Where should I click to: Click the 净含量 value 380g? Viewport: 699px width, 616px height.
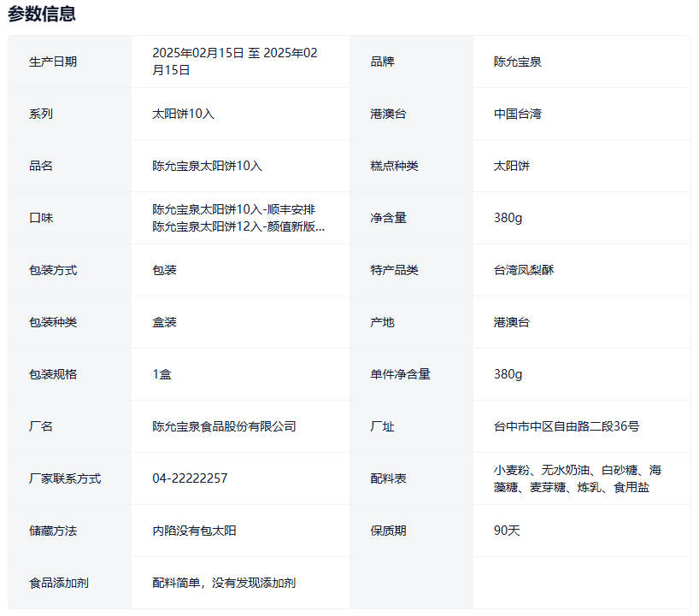(x=508, y=218)
